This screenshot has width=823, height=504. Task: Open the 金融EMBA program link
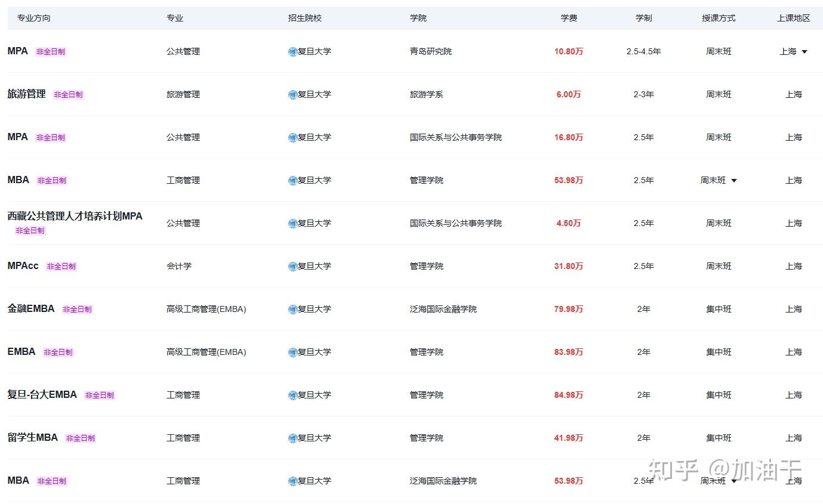tap(31, 309)
